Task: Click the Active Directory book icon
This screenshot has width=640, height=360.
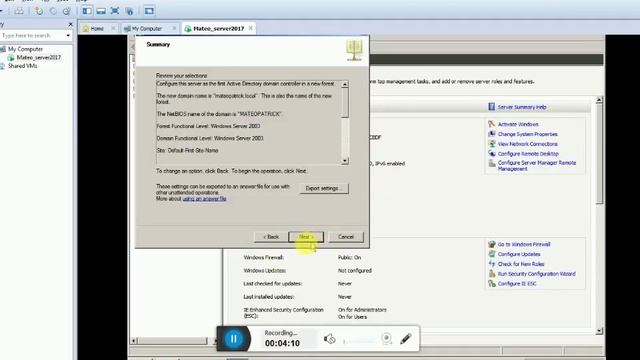Action: [x=354, y=50]
